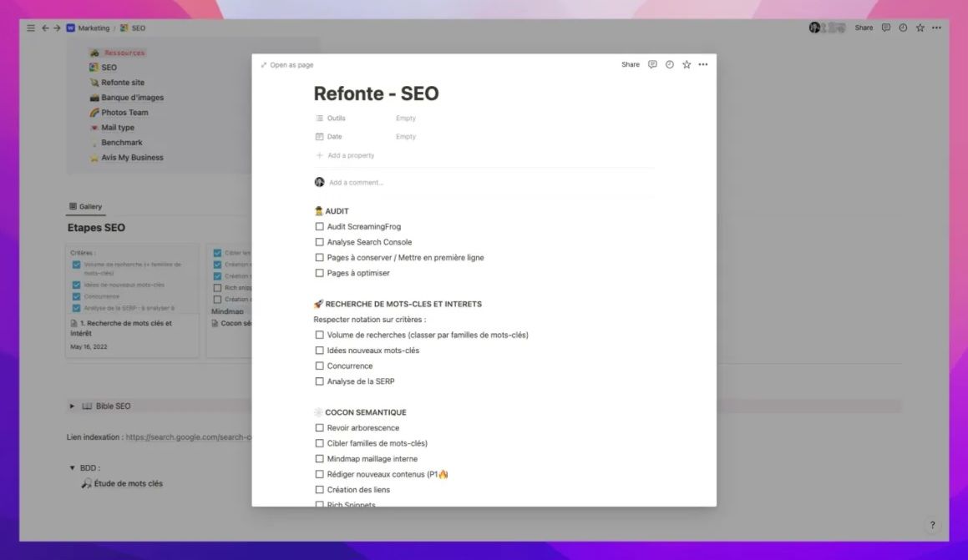This screenshot has height=560, width=968.
Task: Click RECHERCHE DE MOTS-CLES ET INTERETS heading
Action: pyautogui.click(x=403, y=304)
